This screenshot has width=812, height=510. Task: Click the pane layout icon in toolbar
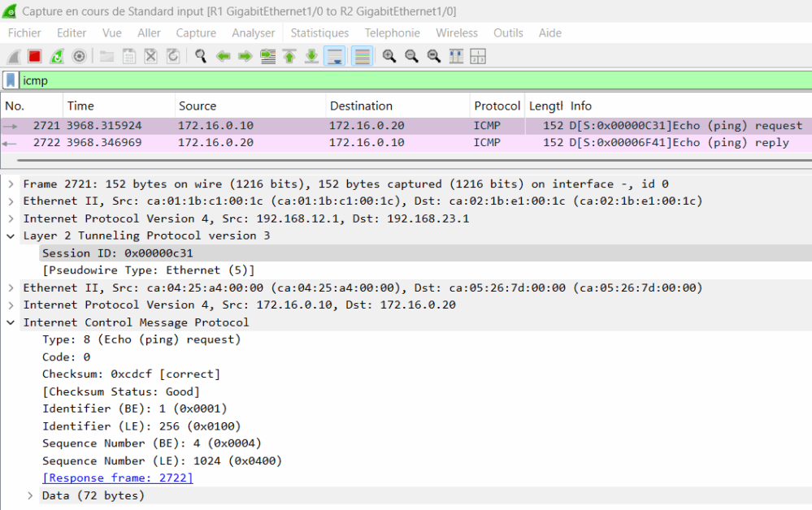(x=478, y=56)
